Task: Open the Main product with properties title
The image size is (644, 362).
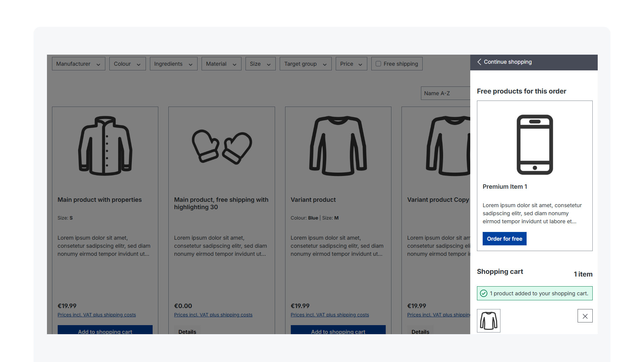Action: click(100, 200)
